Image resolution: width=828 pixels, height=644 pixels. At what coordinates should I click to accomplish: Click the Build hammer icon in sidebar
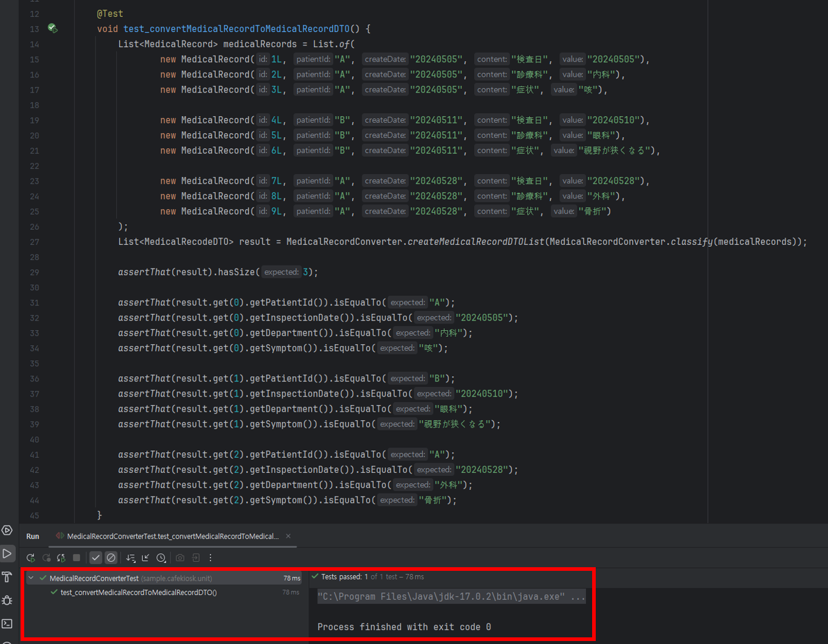click(7, 577)
